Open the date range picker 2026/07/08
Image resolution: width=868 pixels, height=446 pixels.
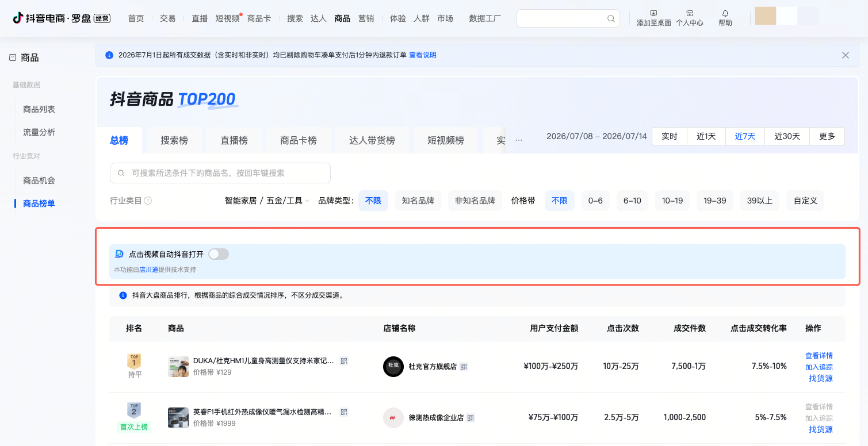pos(596,136)
